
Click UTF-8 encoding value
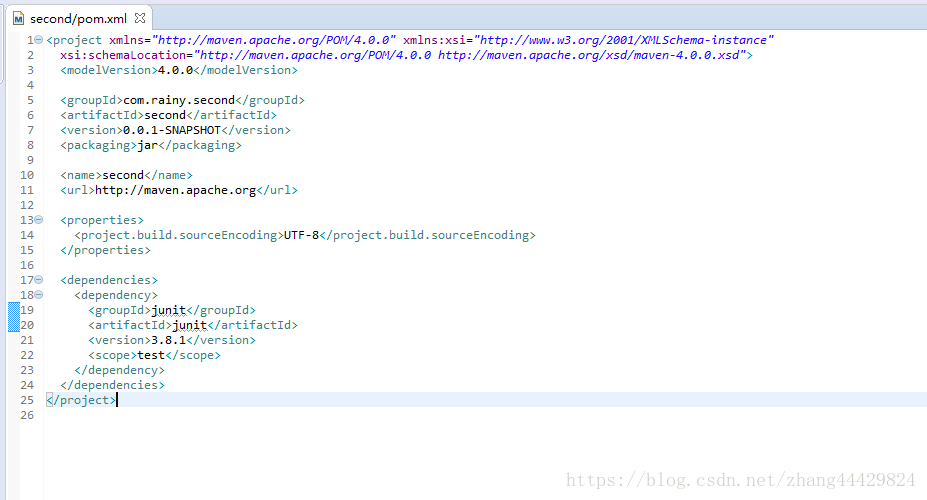302,235
